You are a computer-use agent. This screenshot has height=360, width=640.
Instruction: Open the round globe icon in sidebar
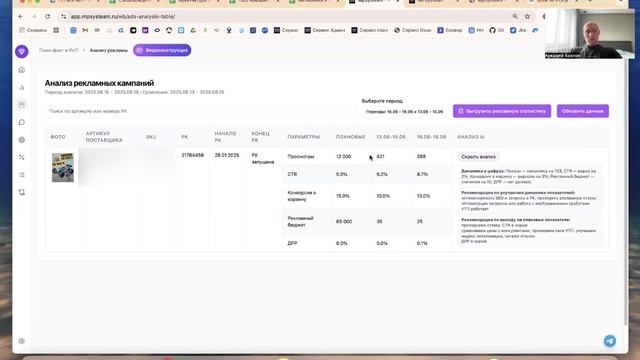(x=22, y=140)
